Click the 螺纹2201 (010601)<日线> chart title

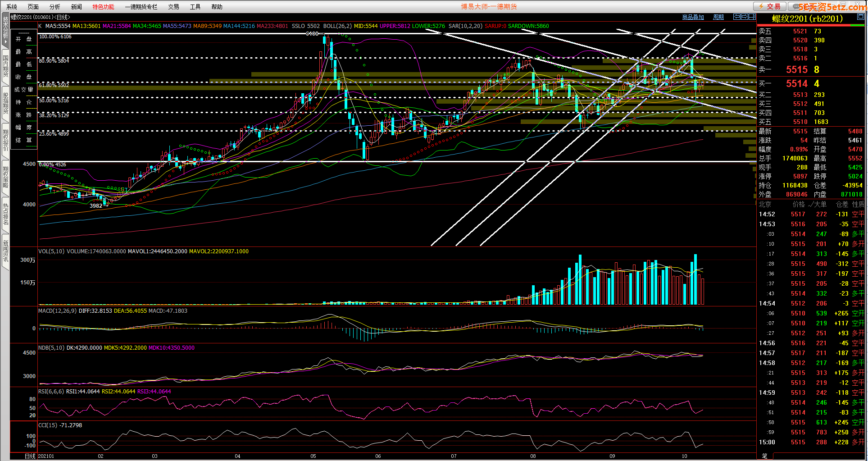(x=41, y=17)
